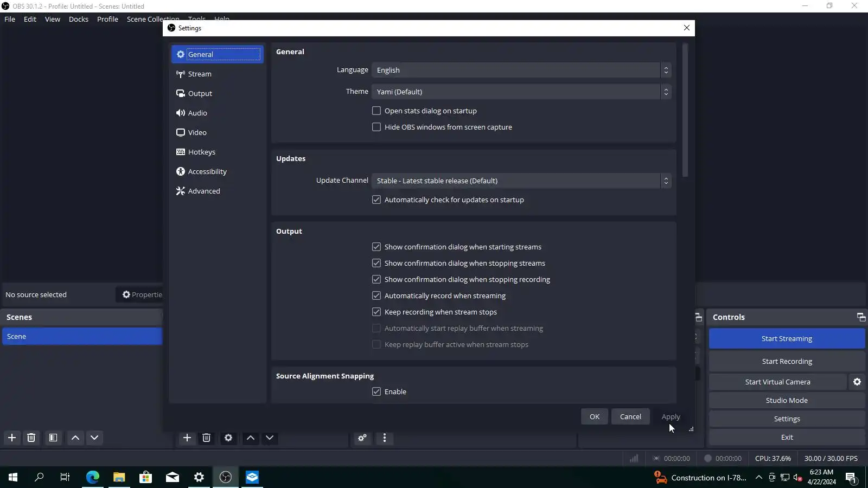This screenshot has height=488, width=868.
Task: Open advanced audio properties gears icon
Action: pyautogui.click(x=362, y=438)
